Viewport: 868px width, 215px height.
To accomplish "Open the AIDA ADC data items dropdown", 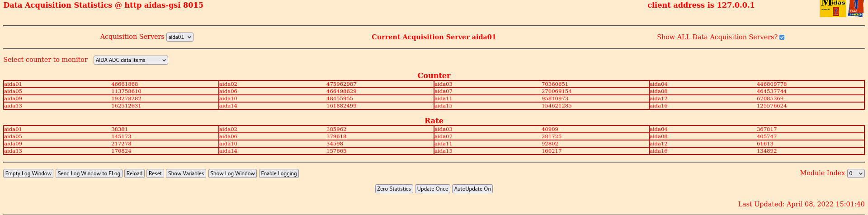I will tap(131, 60).
